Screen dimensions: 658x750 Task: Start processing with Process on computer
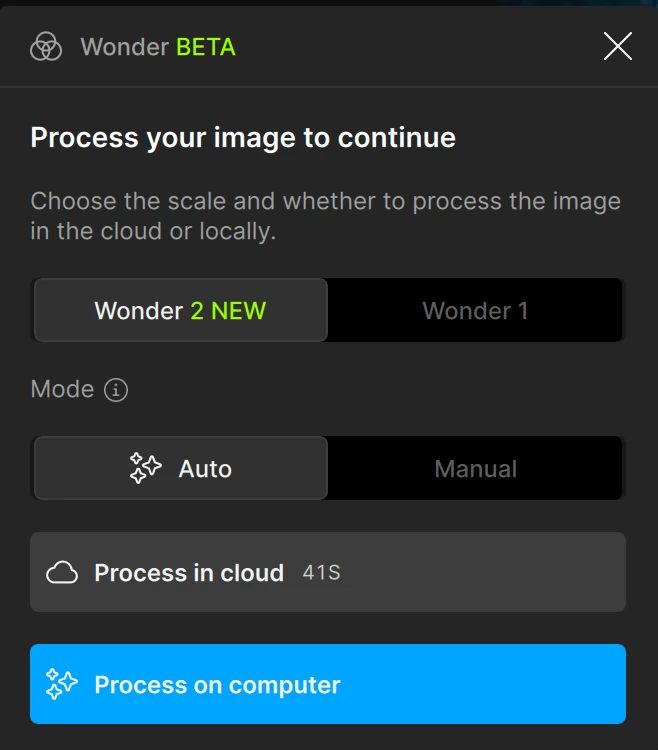click(328, 685)
